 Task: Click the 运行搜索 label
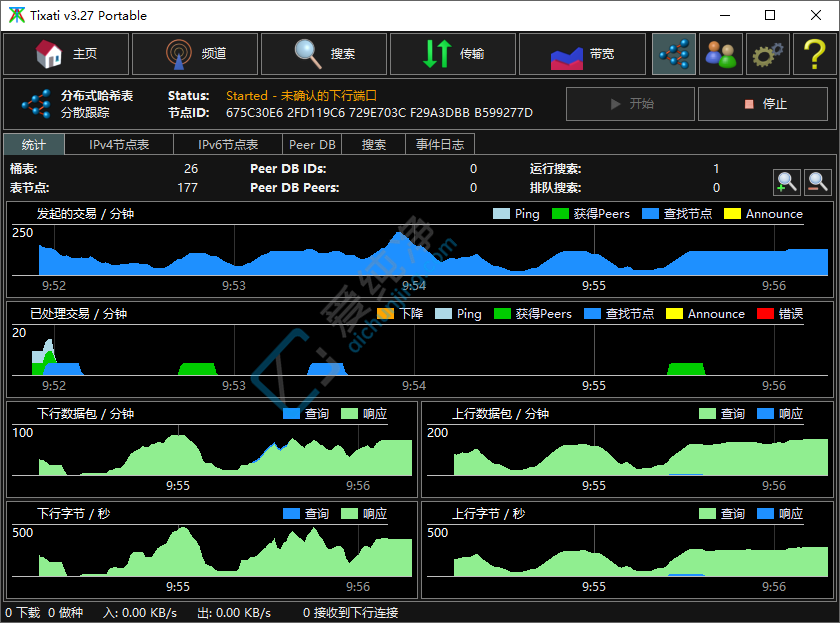tap(556, 169)
